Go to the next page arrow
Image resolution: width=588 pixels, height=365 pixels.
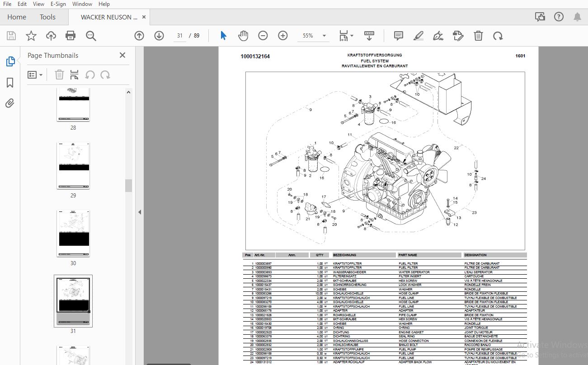click(x=159, y=36)
